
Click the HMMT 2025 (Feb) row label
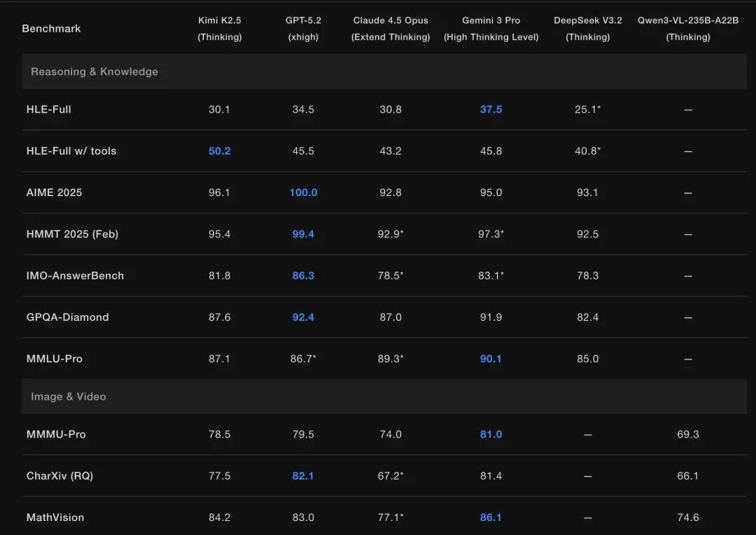[x=72, y=234]
